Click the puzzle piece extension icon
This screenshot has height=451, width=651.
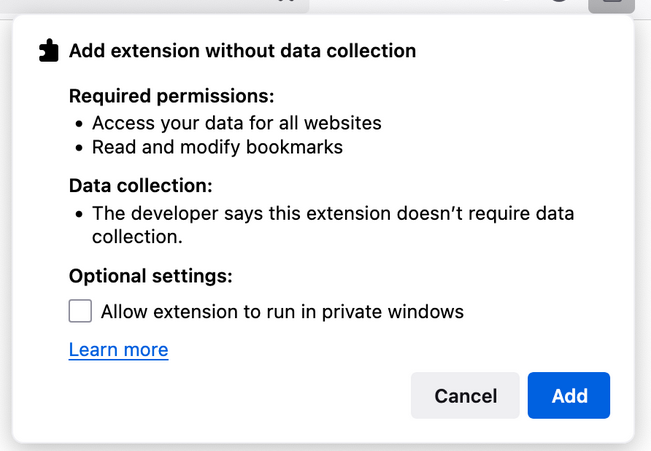pyautogui.click(x=48, y=51)
